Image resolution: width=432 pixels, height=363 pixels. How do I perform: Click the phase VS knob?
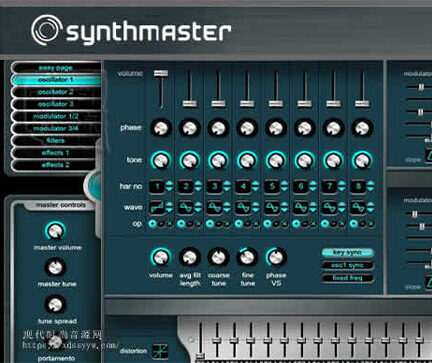(276, 257)
